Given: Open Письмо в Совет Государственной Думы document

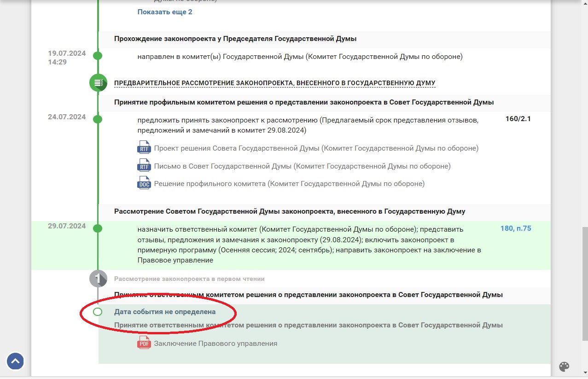Looking at the screenshot, I should pyautogui.click(x=303, y=166).
